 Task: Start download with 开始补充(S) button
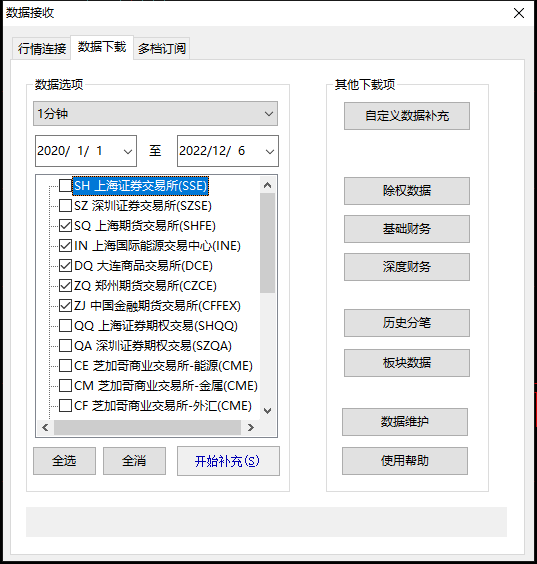click(228, 461)
